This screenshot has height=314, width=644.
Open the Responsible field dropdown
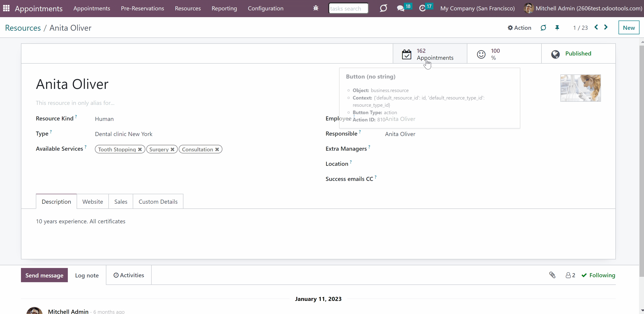coord(400,134)
